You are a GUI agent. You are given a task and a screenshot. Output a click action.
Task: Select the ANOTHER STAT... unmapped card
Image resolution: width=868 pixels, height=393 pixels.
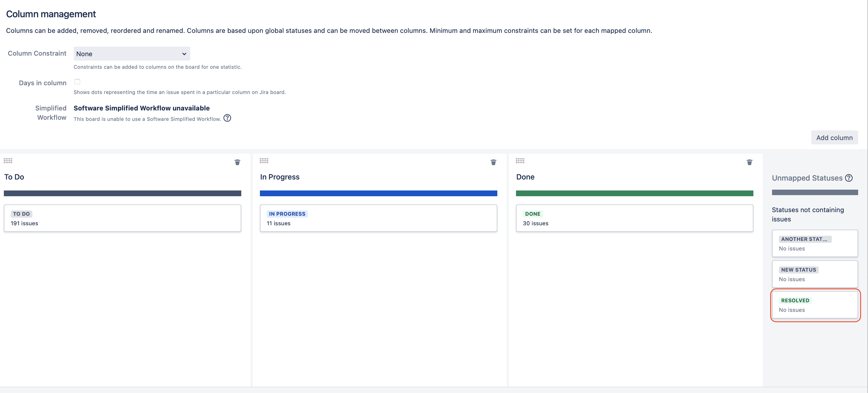pos(815,243)
